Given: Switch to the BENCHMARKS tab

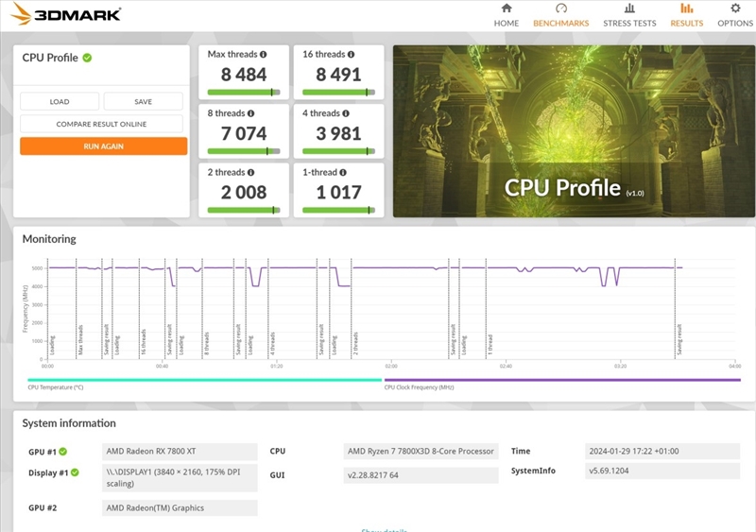Looking at the screenshot, I should 561,24.
